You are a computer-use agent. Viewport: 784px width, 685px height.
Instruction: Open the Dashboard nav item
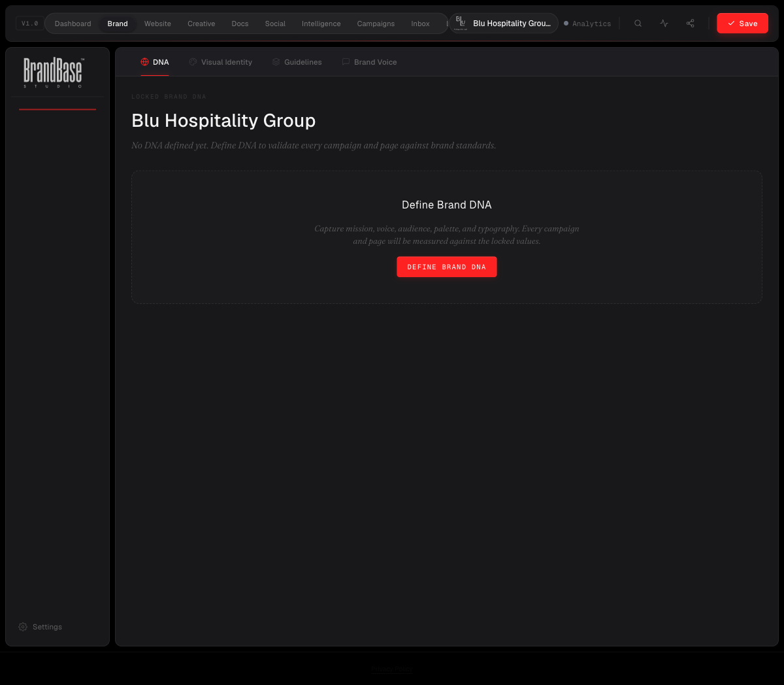73,24
